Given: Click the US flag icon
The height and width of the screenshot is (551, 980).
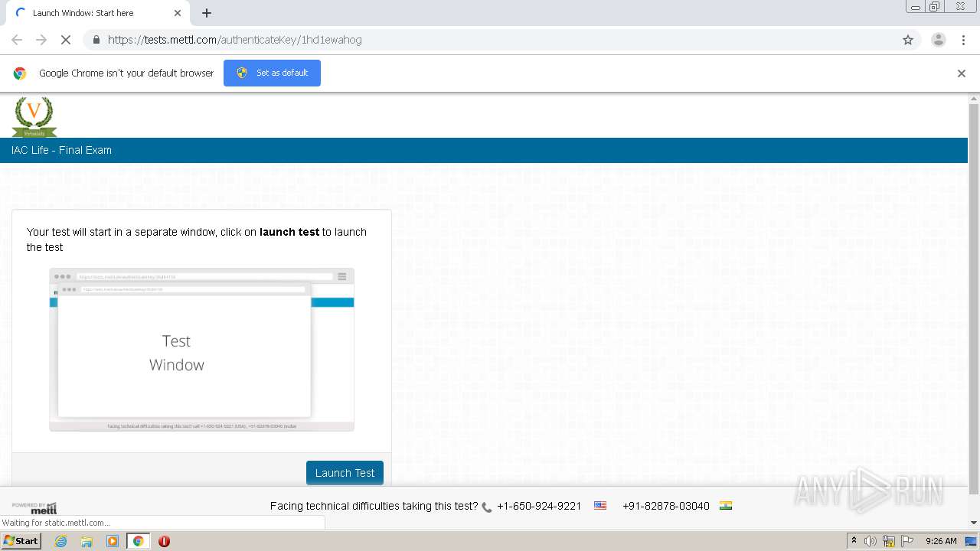Looking at the screenshot, I should [600, 506].
